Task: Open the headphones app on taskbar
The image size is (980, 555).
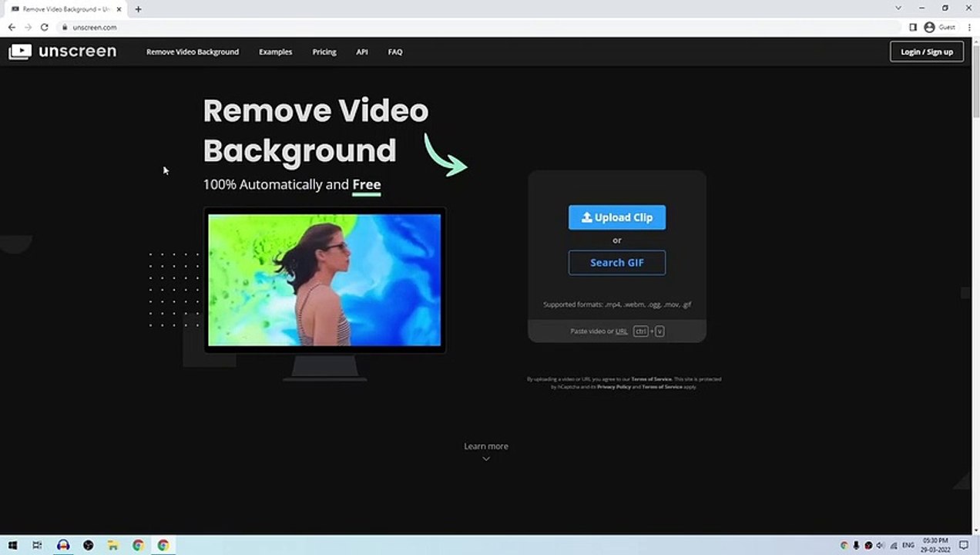Action: (63, 545)
